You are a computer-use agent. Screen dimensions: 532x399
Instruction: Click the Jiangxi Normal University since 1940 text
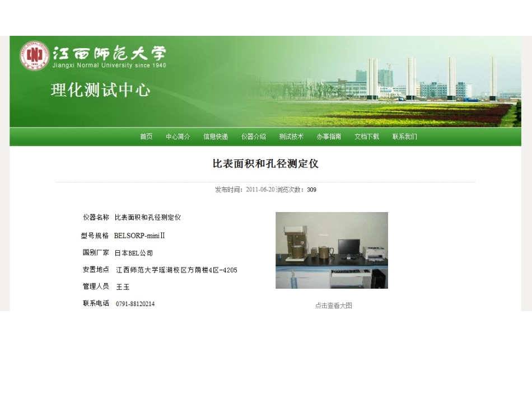(x=109, y=65)
